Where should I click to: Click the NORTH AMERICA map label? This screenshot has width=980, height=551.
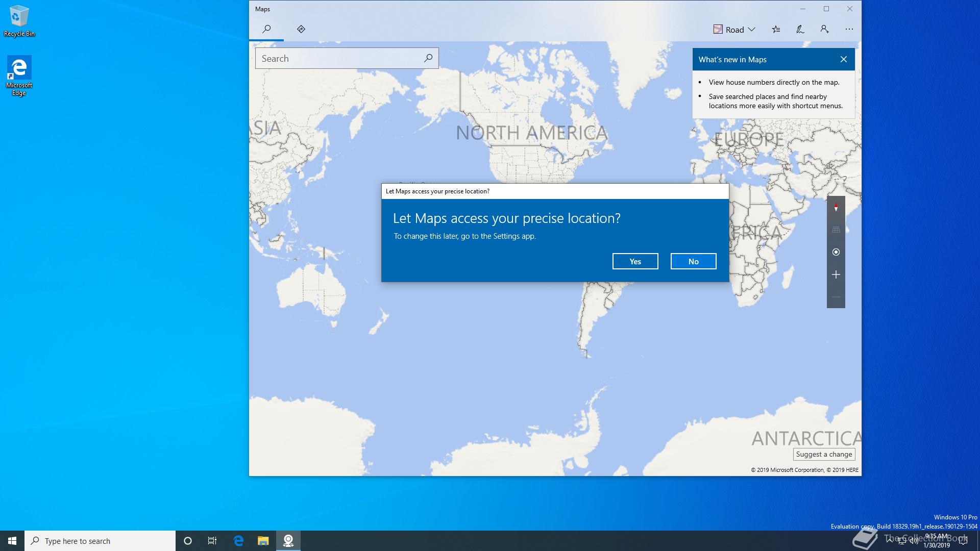(x=531, y=133)
